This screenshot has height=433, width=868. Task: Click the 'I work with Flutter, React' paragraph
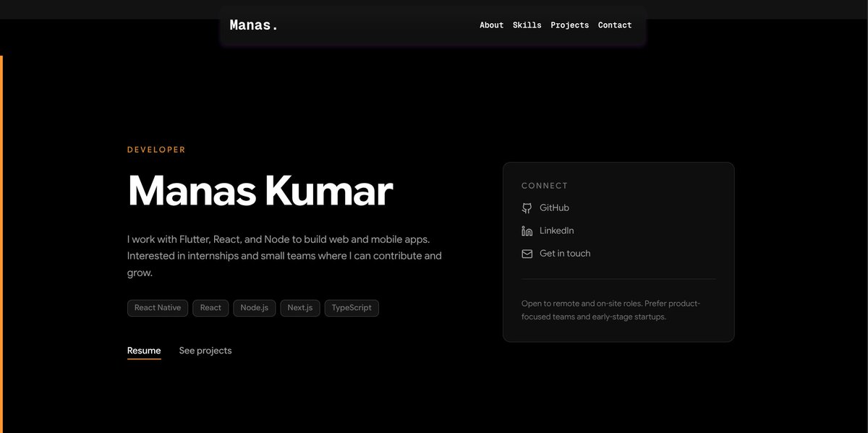(284, 256)
